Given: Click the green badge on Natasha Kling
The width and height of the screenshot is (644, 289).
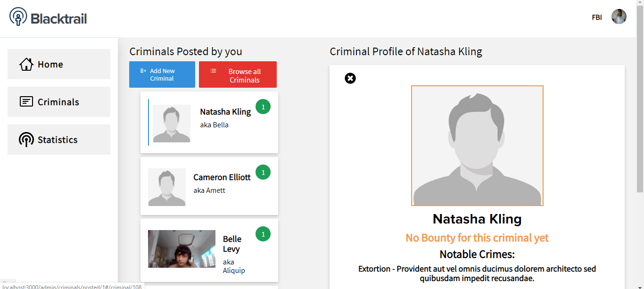Looking at the screenshot, I should (x=263, y=107).
